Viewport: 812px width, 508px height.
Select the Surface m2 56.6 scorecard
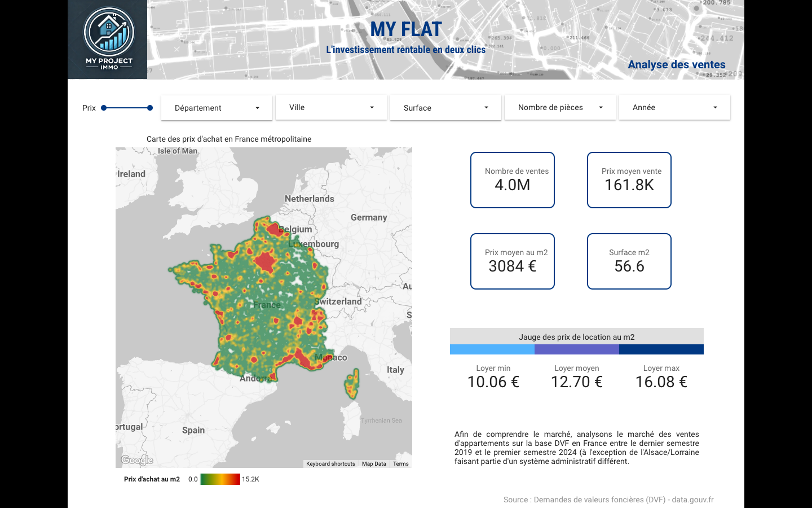629,261
